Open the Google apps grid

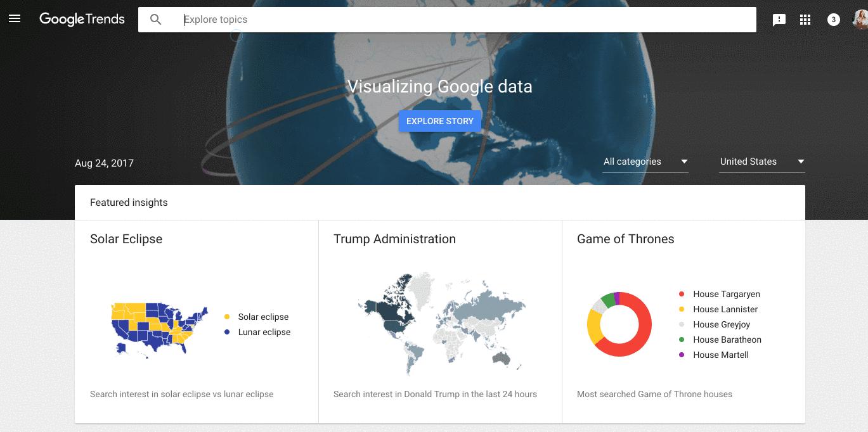(x=805, y=20)
